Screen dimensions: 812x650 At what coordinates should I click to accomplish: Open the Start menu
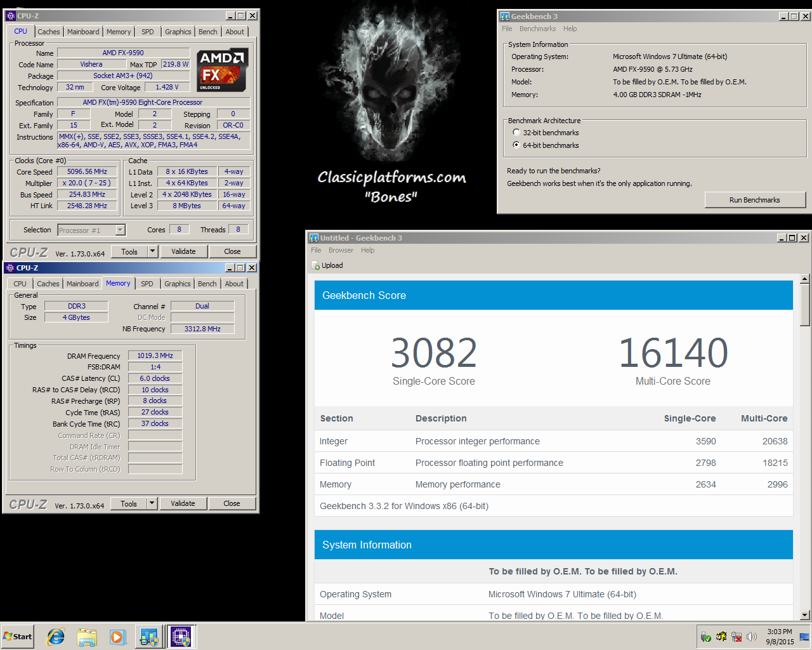(x=18, y=637)
